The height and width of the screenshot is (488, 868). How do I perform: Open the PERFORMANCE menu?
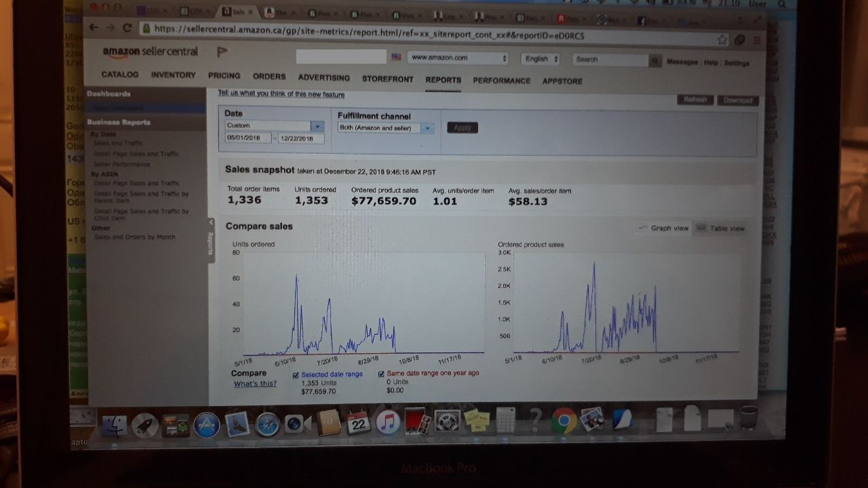pos(501,81)
